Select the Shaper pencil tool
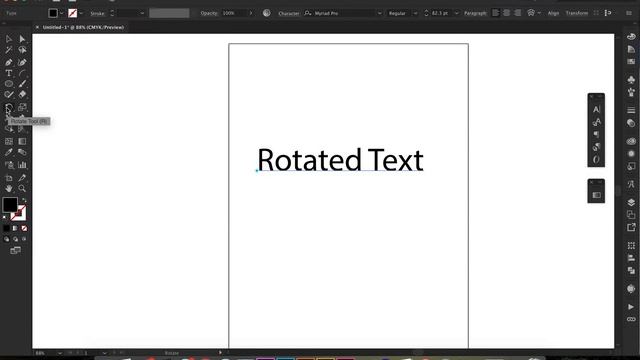This screenshot has width=640, height=360. 9,94
